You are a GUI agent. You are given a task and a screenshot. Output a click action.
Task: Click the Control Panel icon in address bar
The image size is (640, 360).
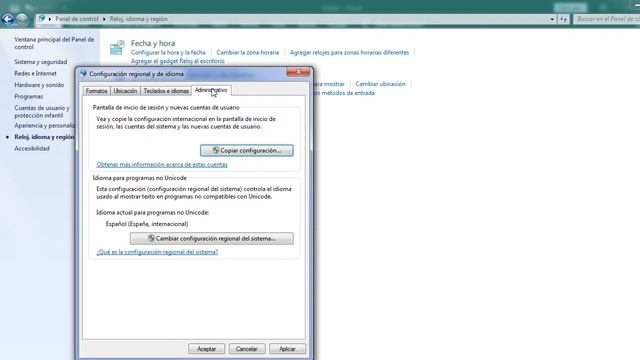pyautogui.click(x=41, y=19)
